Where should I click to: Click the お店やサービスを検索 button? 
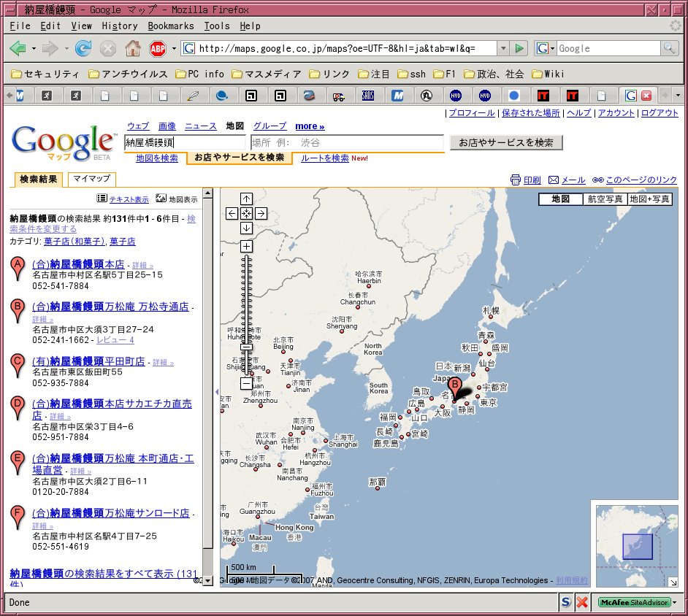pos(506,142)
